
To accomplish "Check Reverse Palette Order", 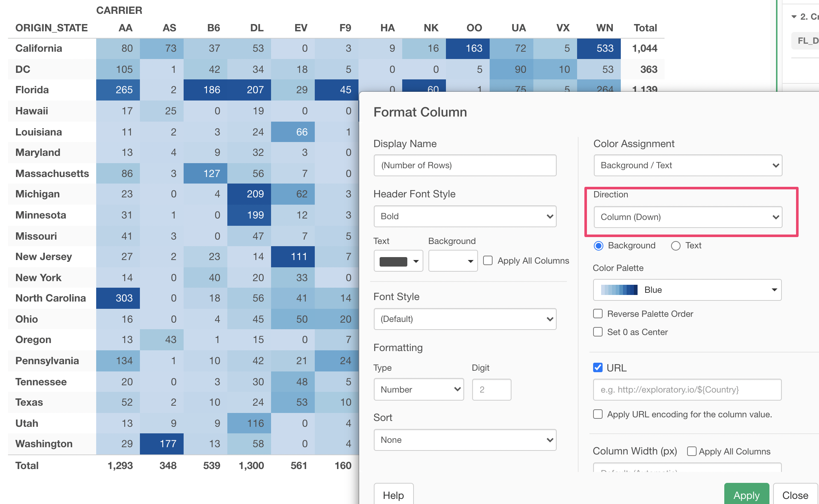I will (x=598, y=314).
